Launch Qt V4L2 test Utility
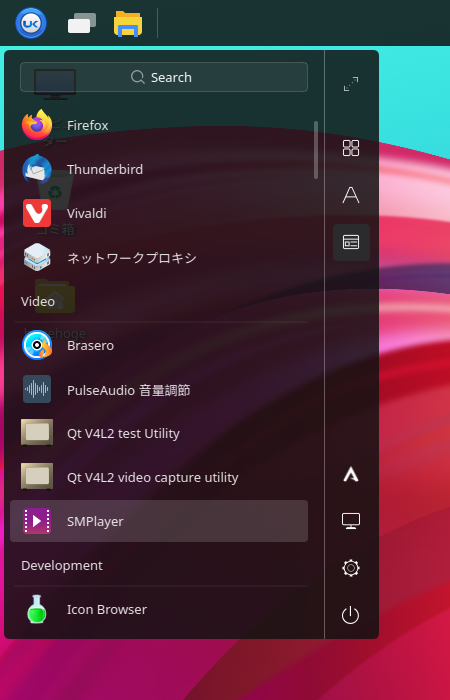450x700 pixels. [159, 433]
